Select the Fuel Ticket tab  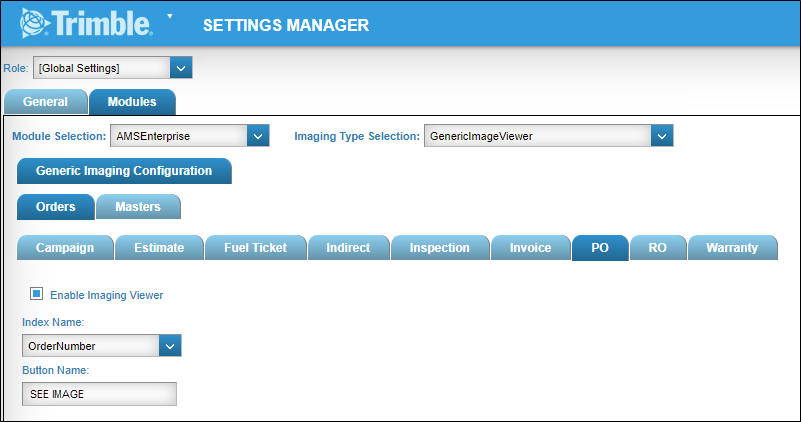[x=254, y=248]
